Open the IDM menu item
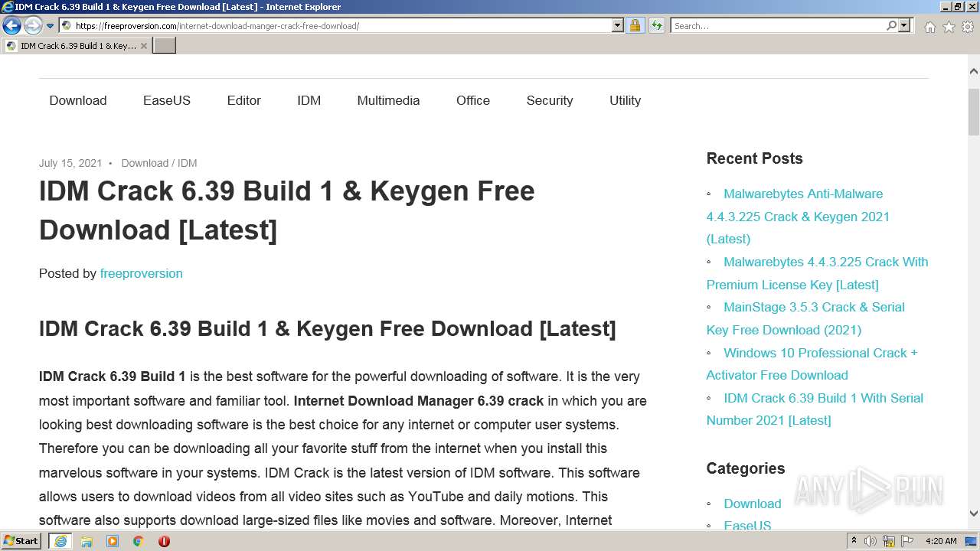This screenshot has height=551, width=980. click(x=309, y=100)
